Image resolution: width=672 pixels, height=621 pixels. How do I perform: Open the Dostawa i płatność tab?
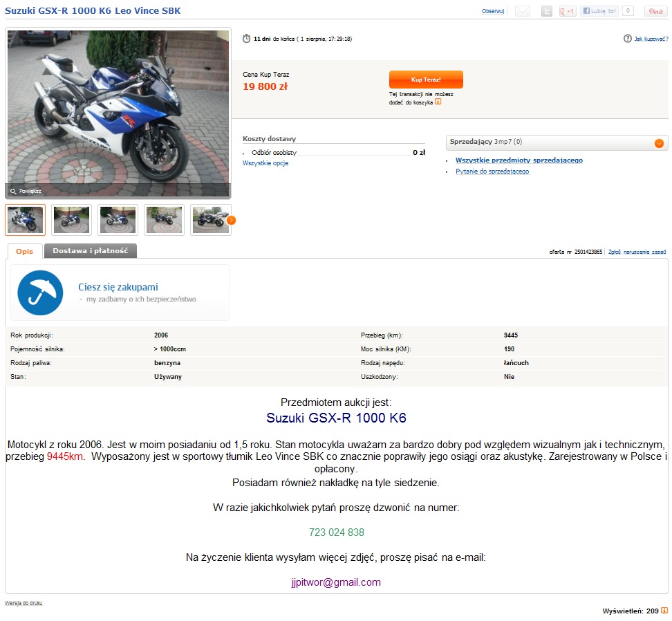click(x=91, y=251)
